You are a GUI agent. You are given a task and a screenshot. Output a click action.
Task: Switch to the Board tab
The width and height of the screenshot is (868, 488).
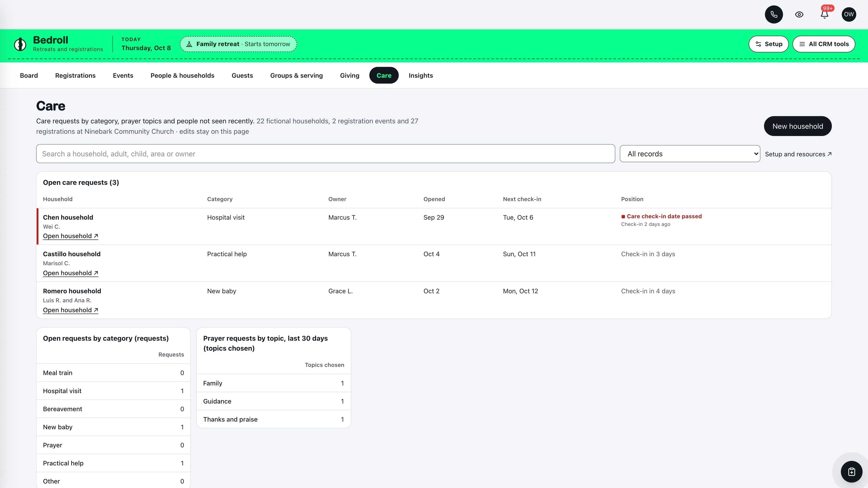click(x=29, y=75)
